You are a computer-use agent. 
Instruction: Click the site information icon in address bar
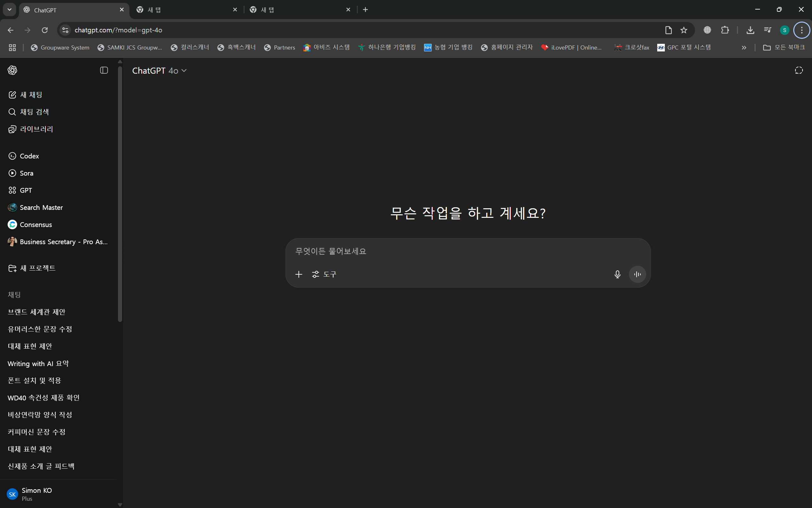point(65,30)
